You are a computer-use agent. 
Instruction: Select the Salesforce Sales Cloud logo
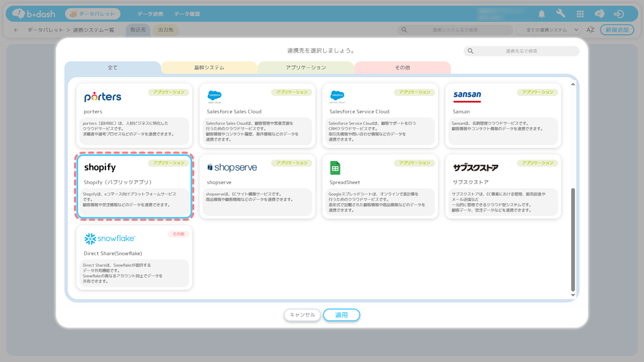tap(214, 97)
